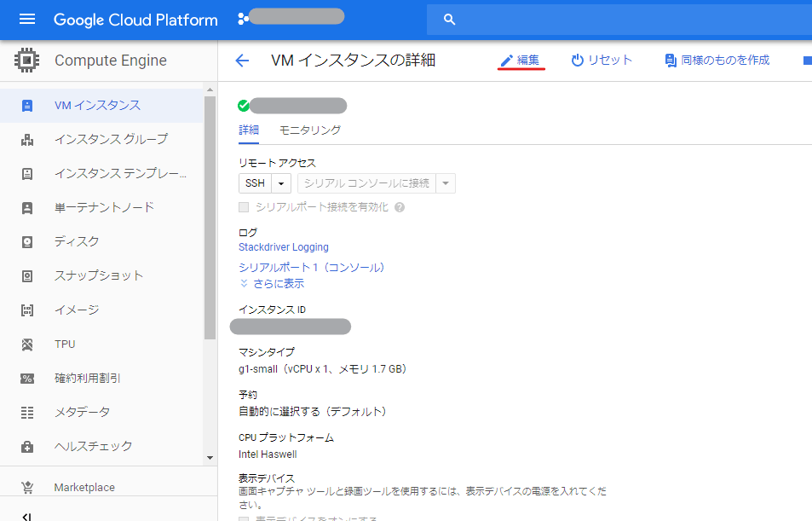The width and height of the screenshot is (812, 521).
Task: Open ヘルスチェック in sidebar
Action: (102, 447)
